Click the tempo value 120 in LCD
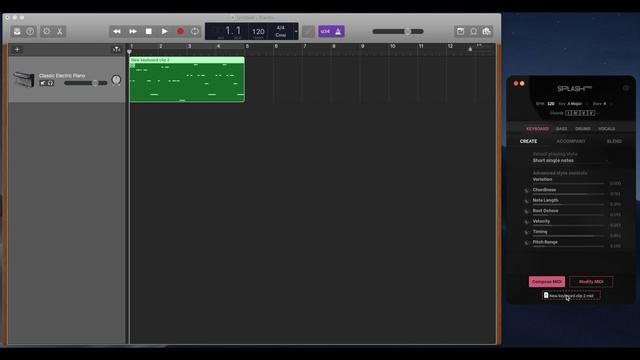Image resolution: width=640 pixels, height=360 pixels. click(x=258, y=31)
